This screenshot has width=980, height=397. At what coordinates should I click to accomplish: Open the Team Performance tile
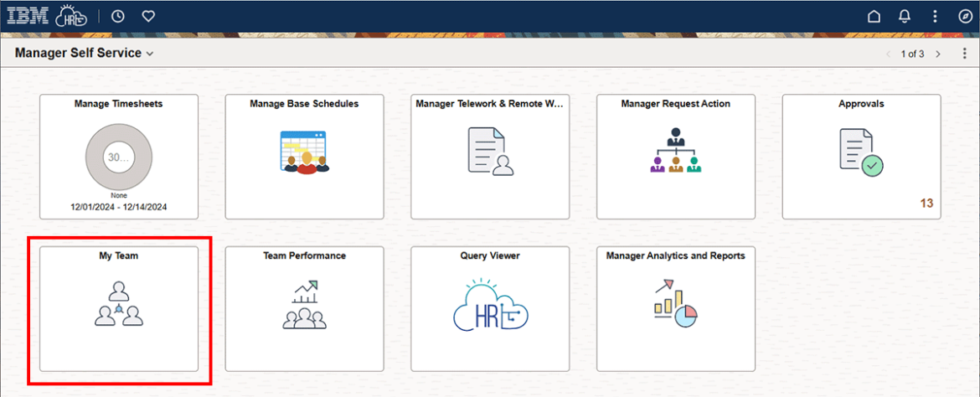(x=304, y=308)
